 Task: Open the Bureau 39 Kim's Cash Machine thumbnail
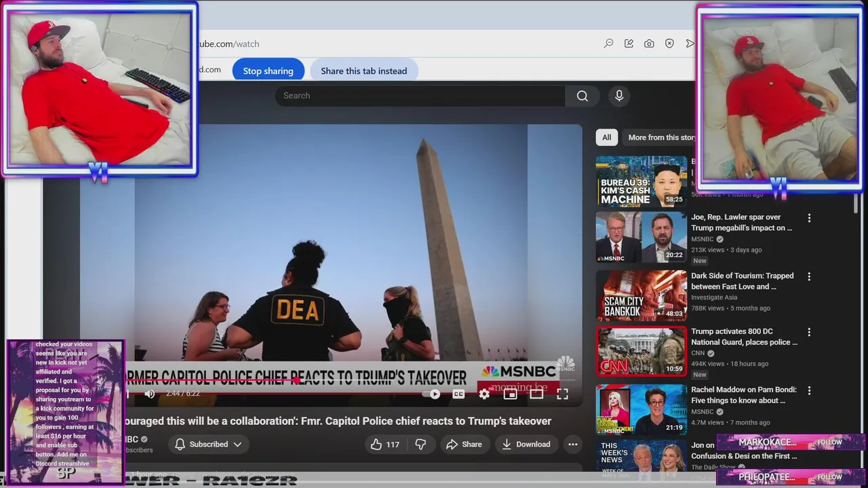tap(642, 182)
